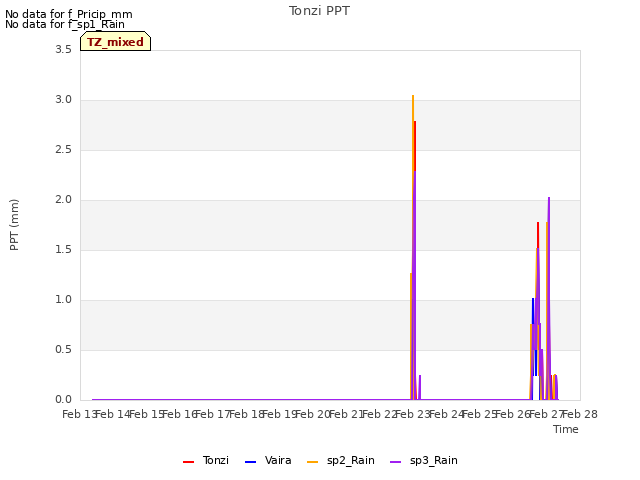Click the Tonzi legend entry
Image resolution: width=640 pixels, height=480 pixels.
[206, 461]
